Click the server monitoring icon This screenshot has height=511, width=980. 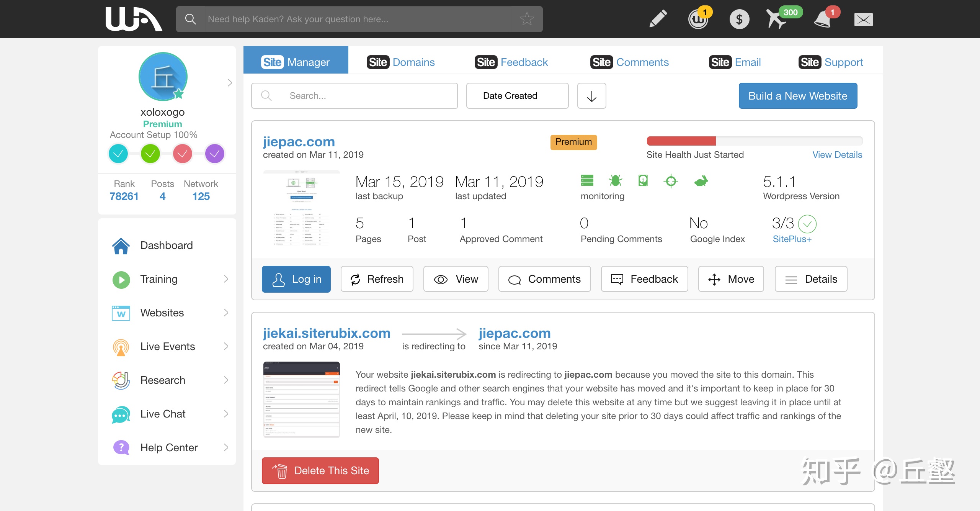[587, 180]
